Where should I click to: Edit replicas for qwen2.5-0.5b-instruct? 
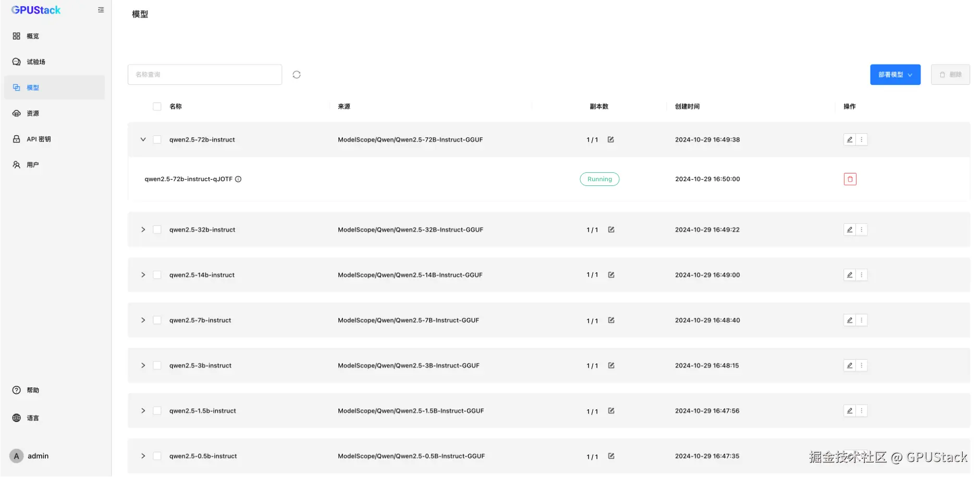pyautogui.click(x=611, y=456)
